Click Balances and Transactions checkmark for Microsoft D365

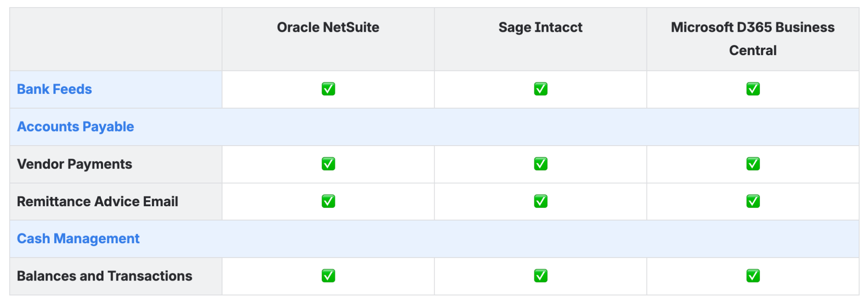tap(753, 276)
